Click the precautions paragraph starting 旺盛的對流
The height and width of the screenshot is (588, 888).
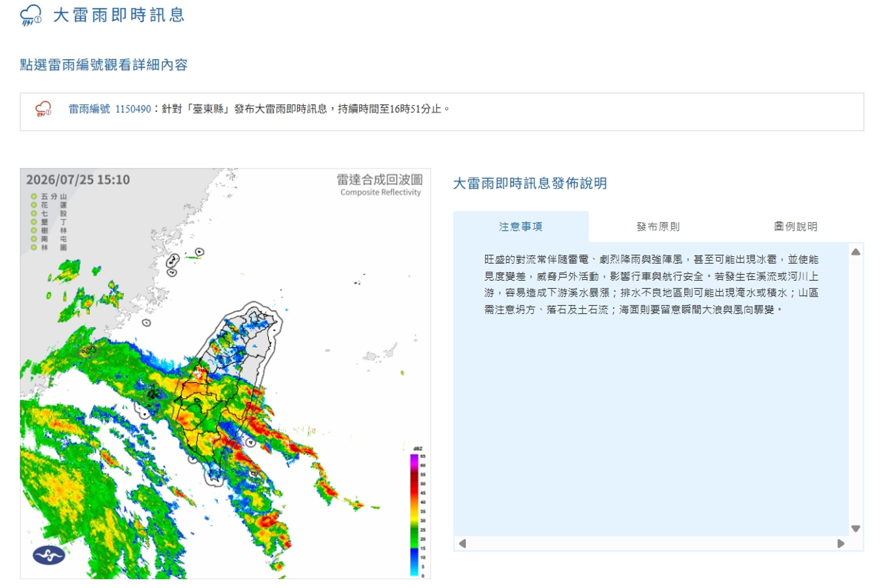[651, 285]
